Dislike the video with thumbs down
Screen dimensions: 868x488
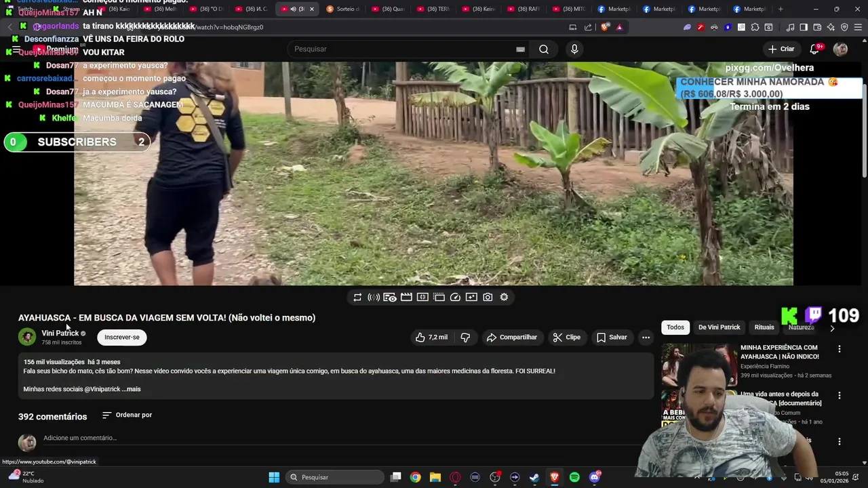click(465, 337)
